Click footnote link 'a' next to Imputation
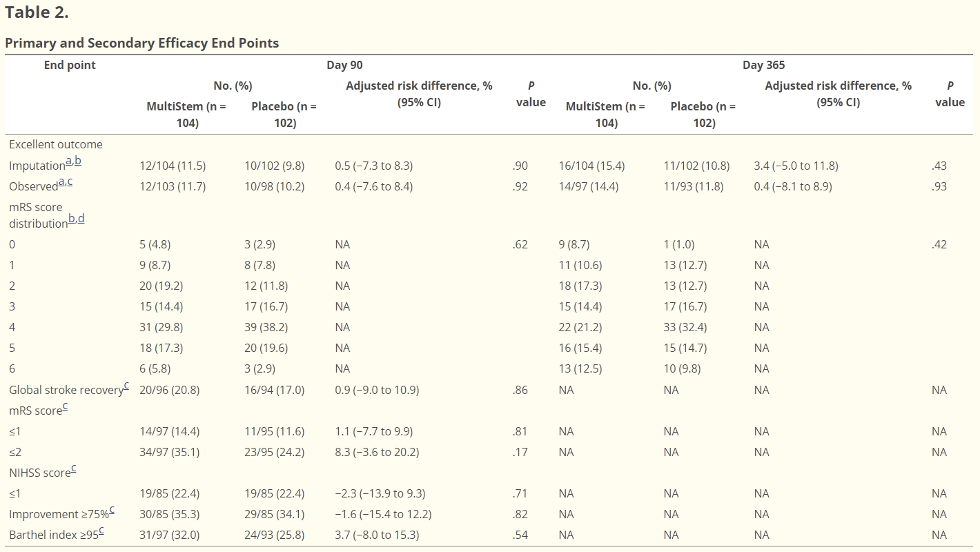Screen dimensions: 980x552 [68, 161]
